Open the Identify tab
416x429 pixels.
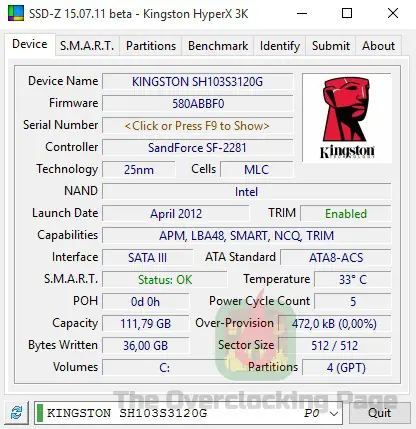coord(280,46)
